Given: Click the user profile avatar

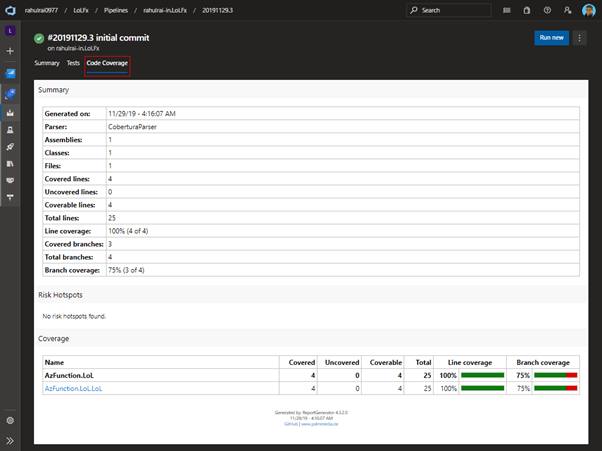Looking at the screenshot, I should point(589,10).
